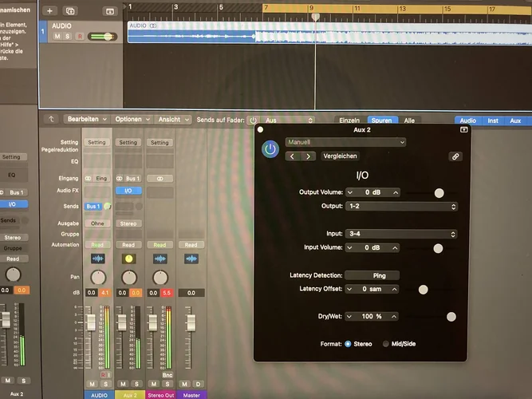Click the mixer up-arrow back icon
Viewport: 532px width, 399px height.
point(52,119)
